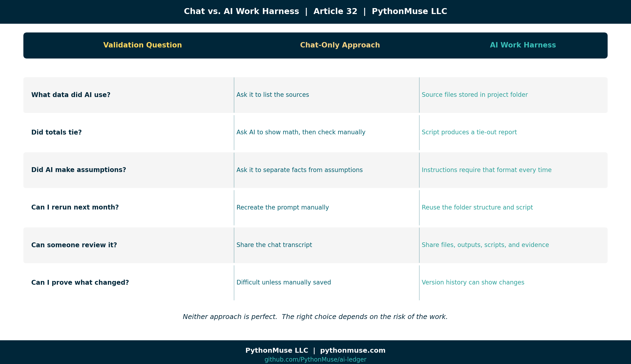Select 'Can I rerun next month?' question
The height and width of the screenshot is (364, 631).
(x=75, y=207)
